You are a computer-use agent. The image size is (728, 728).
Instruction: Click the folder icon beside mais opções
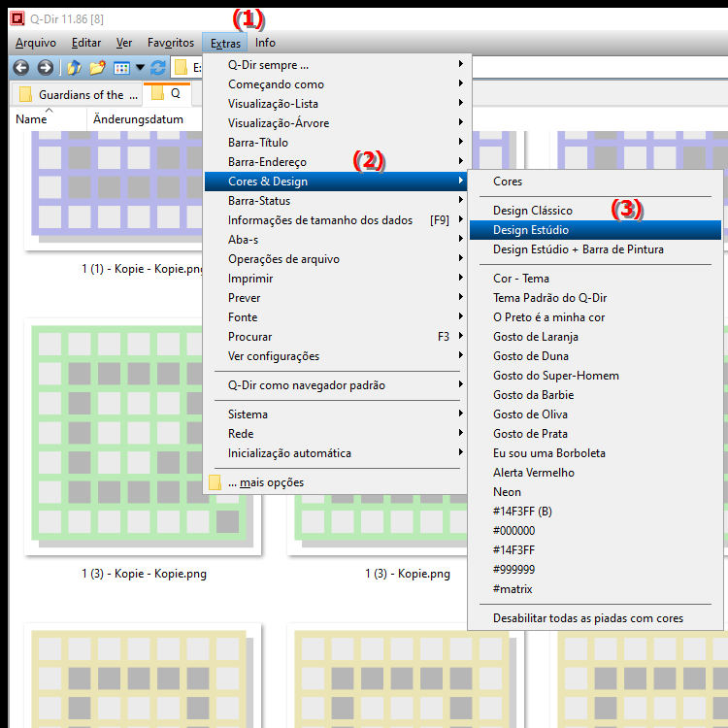click(x=215, y=482)
